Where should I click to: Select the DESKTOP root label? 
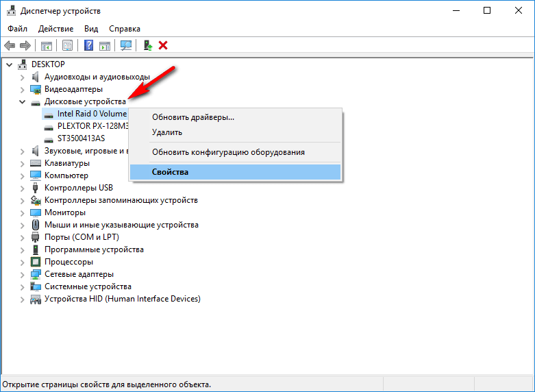tap(48, 64)
